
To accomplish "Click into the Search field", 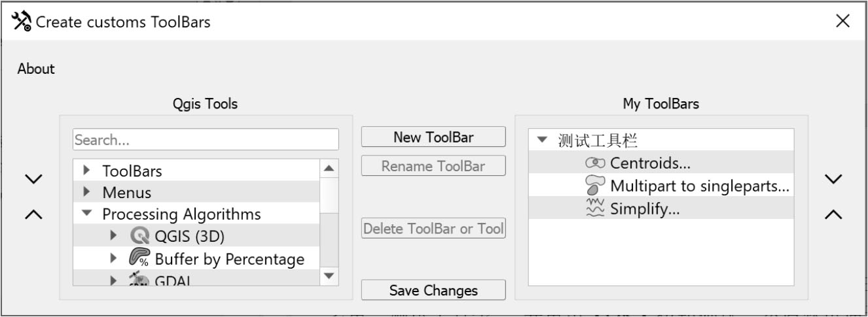I will pos(206,140).
